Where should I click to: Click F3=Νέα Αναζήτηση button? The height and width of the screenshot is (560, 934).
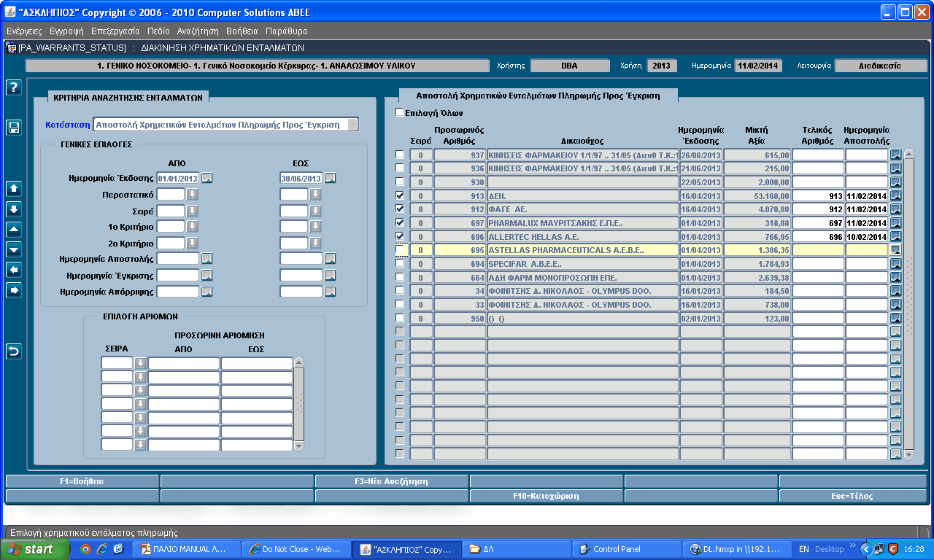click(392, 481)
